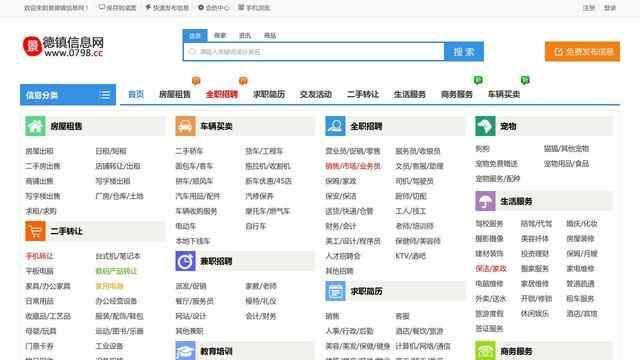Click the green badge above 商务服务 nav item
This screenshot has height=360, width=640.
click(478, 80)
